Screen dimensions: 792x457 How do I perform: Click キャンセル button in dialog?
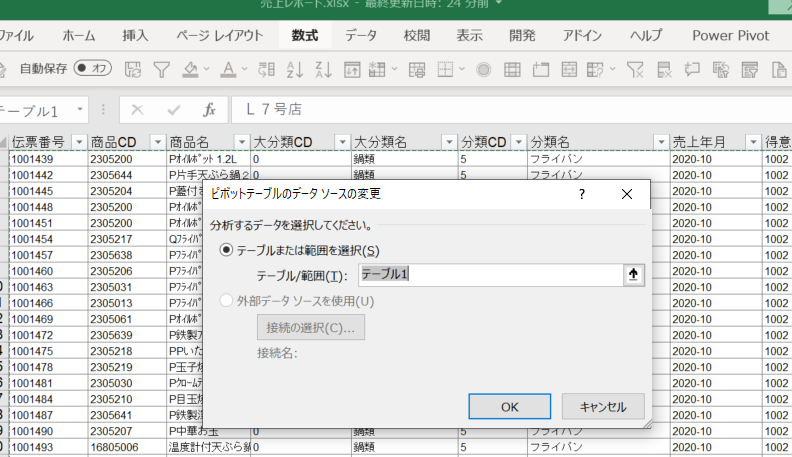603,407
